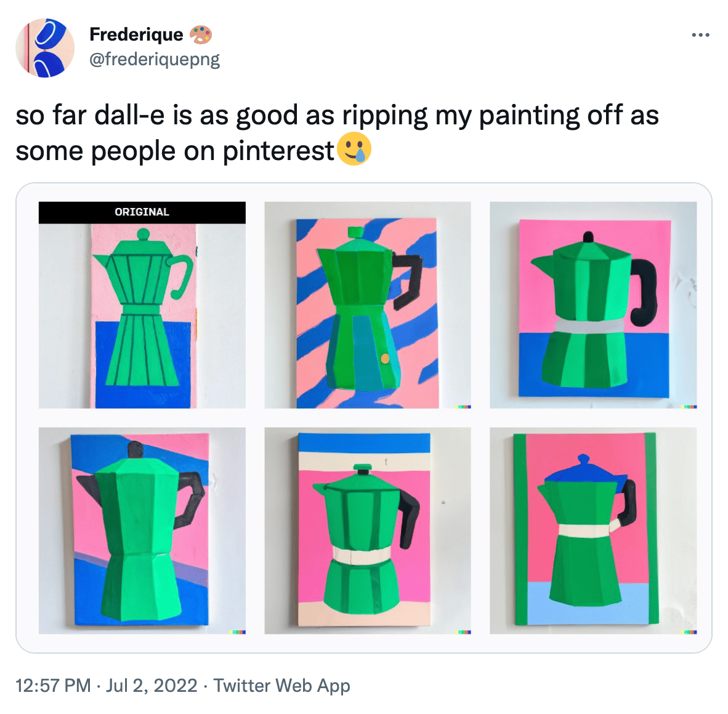Click the Twitter Web App source link
The width and height of the screenshot is (728, 714).
[282, 685]
